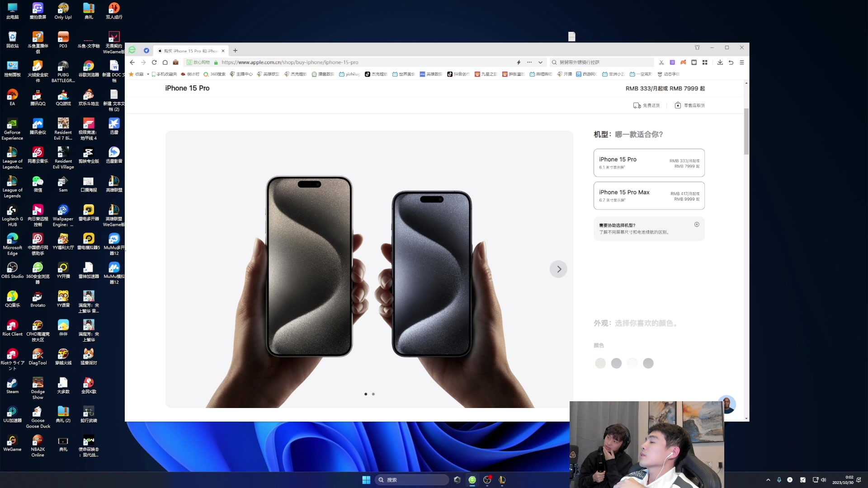This screenshot has width=868, height=488.
Task: Open the browser hamburger main menu
Action: point(742,62)
